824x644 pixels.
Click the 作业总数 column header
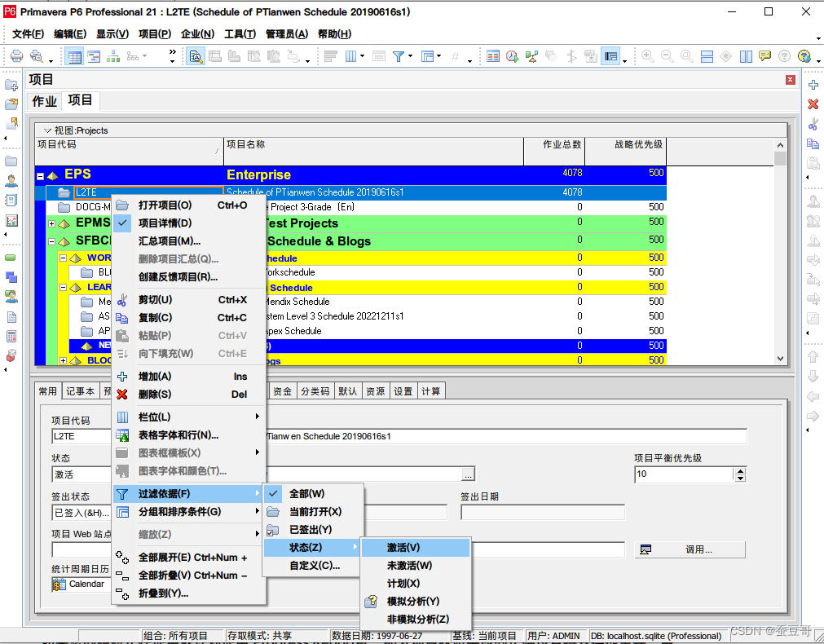pyautogui.click(x=554, y=152)
